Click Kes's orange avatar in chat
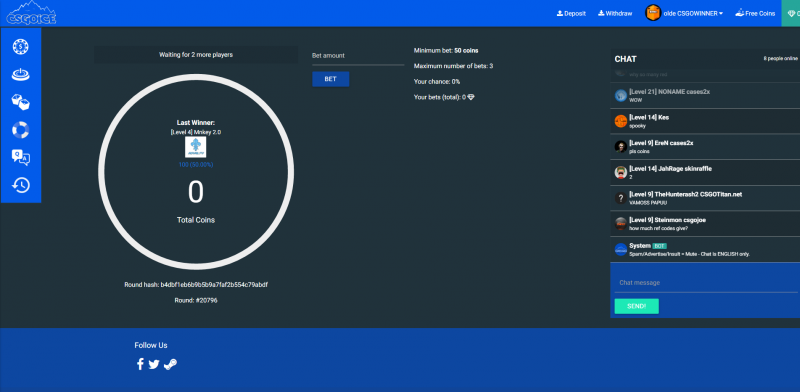The image size is (800, 392). click(x=620, y=121)
